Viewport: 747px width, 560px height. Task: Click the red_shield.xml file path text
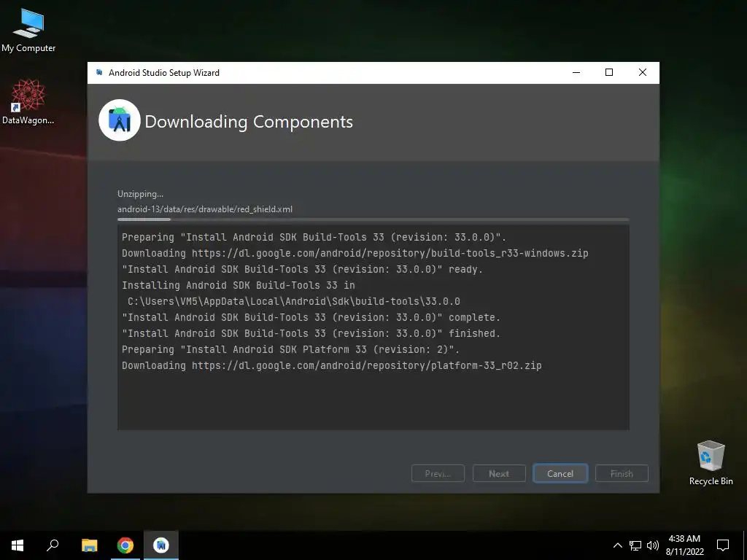[x=205, y=209]
